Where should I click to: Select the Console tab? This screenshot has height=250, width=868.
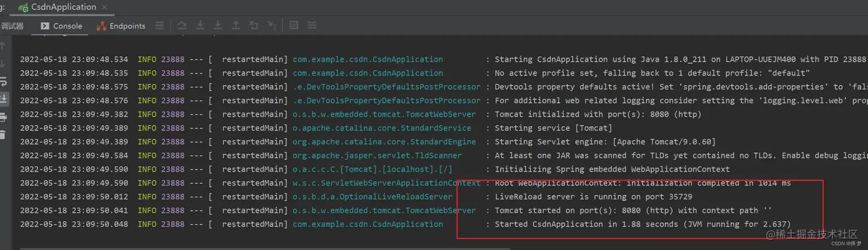[x=61, y=26]
